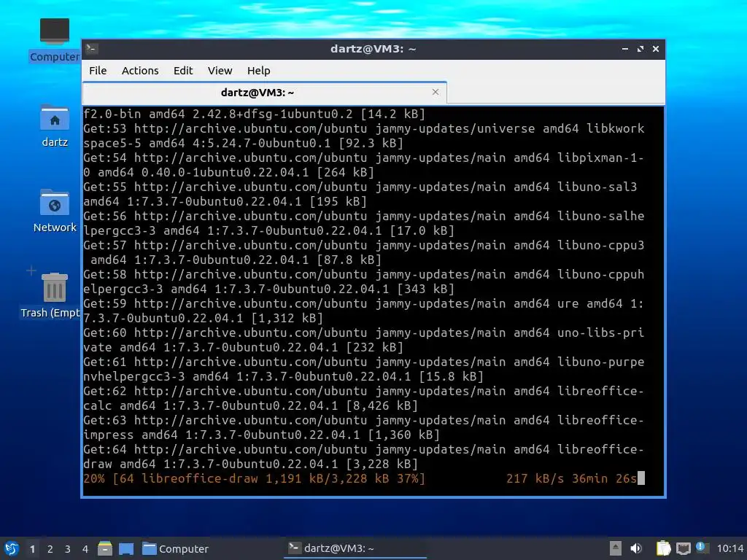Click the 'Get:54' libpixman output line

coord(363,165)
